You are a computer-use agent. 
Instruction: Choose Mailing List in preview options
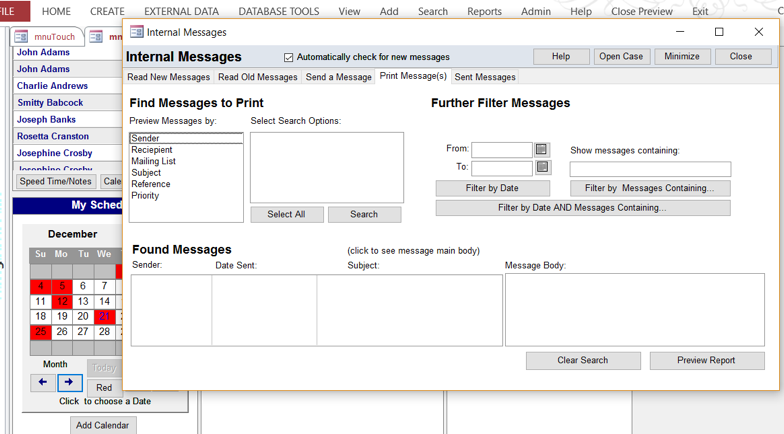(153, 162)
